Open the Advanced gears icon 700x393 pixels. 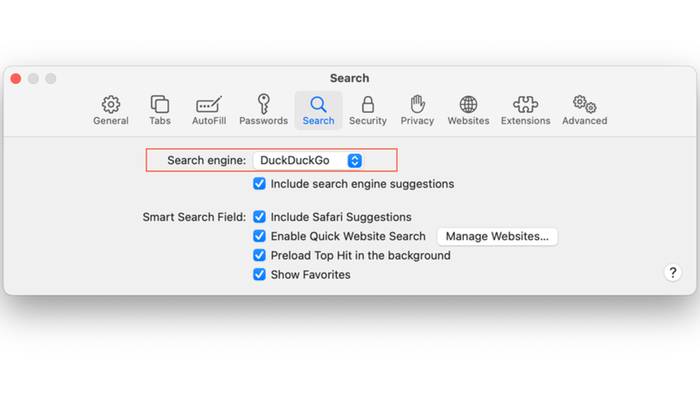584,105
